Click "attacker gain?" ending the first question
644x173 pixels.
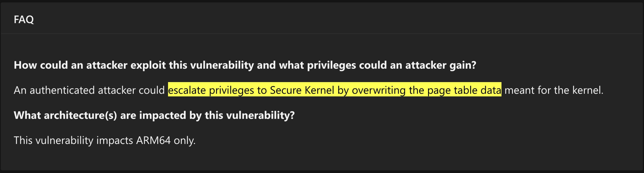pyautogui.click(x=441, y=65)
